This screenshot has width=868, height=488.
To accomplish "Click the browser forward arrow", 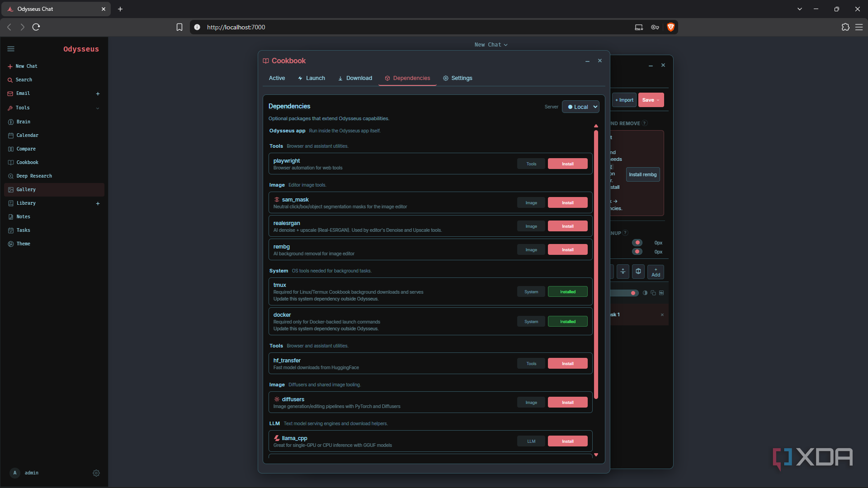I will [x=22, y=27].
